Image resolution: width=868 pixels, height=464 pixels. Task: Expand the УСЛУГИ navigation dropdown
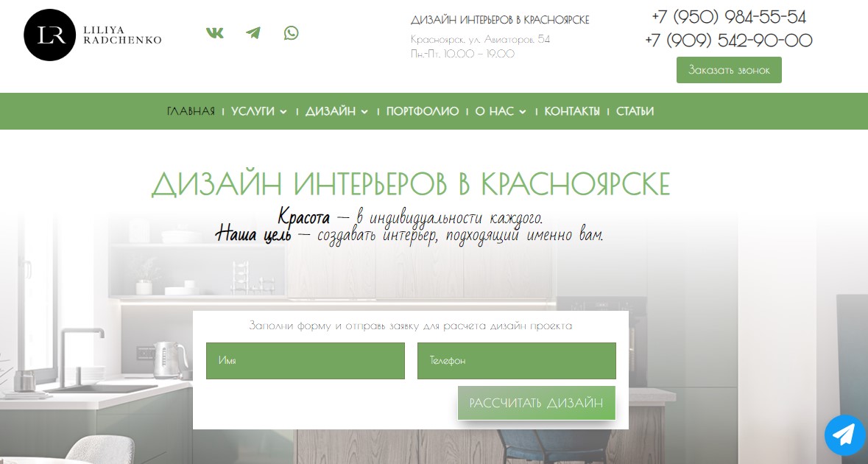tap(253, 111)
